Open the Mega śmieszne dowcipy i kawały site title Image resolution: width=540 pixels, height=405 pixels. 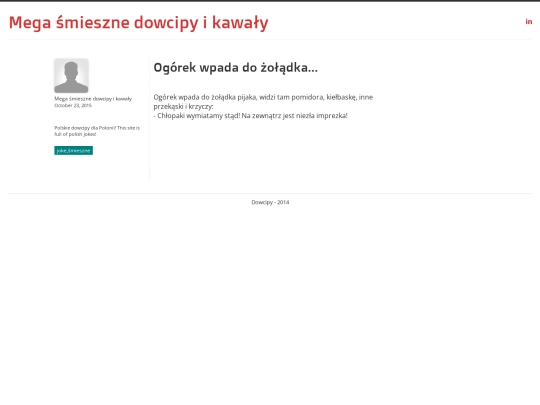[x=138, y=23]
